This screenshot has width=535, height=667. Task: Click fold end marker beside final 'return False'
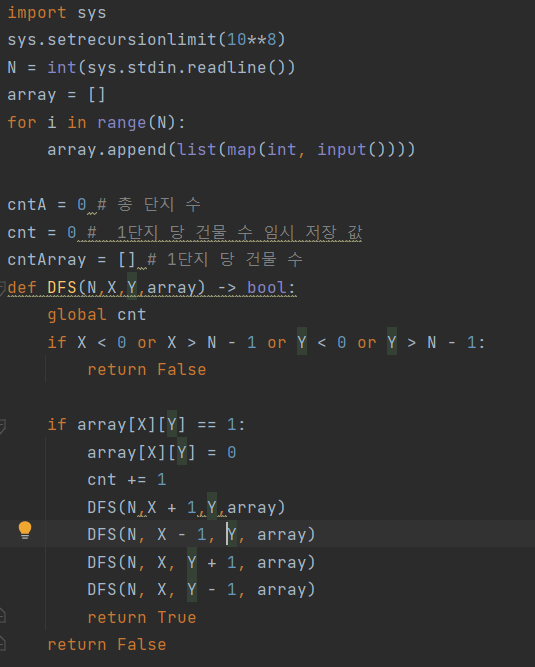pos(2,643)
